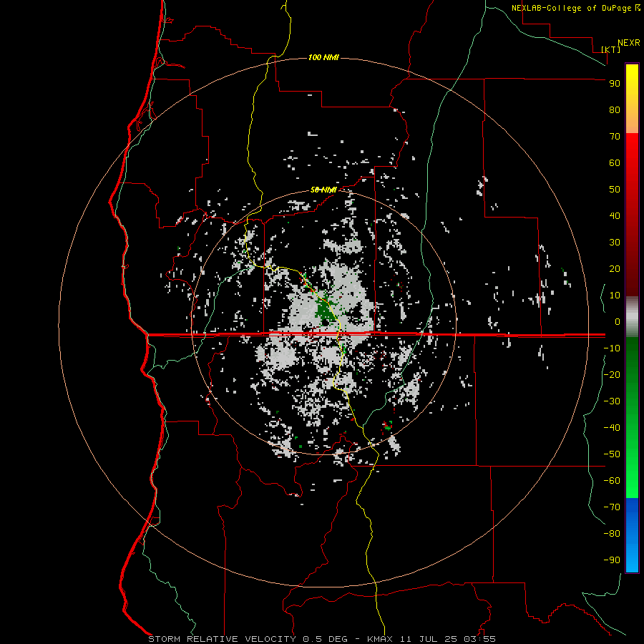Click the "50 NMI" range ring label
This screenshot has width=644, height=644.
[x=323, y=190]
